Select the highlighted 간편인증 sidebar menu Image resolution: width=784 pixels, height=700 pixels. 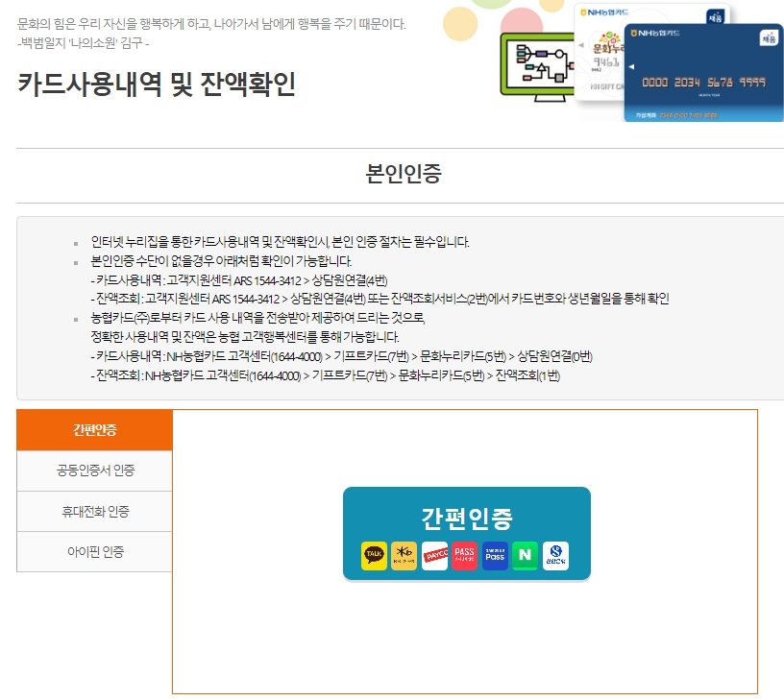pos(93,429)
